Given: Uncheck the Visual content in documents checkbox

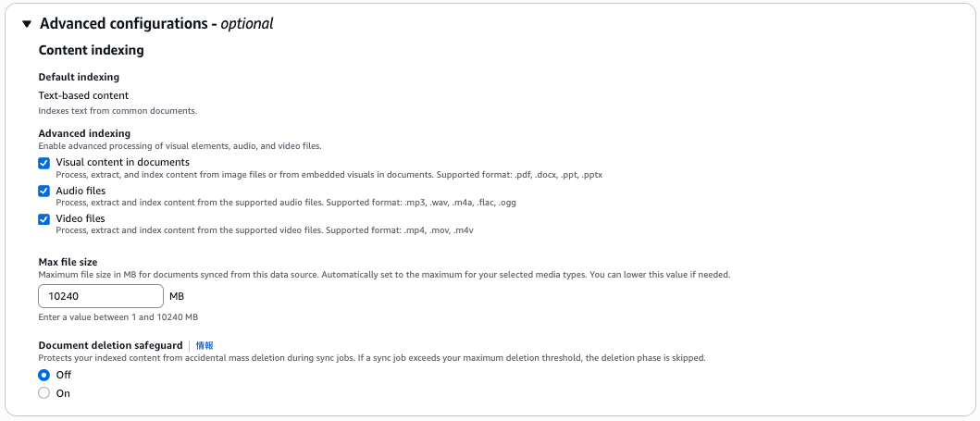Looking at the screenshot, I should 43,163.
